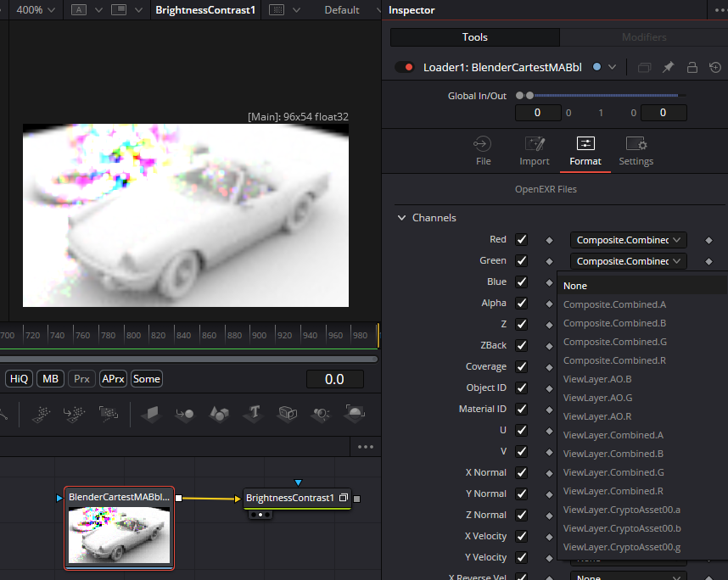Image resolution: width=728 pixels, height=580 pixels.
Task: Click the reset icon for Loader1
Action: tap(715, 67)
